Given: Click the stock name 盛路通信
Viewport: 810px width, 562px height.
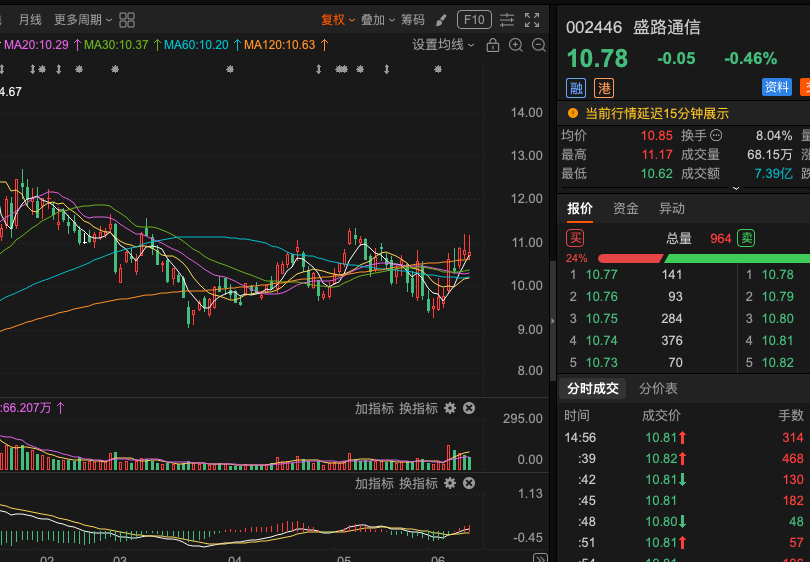Looking at the screenshot, I should (666, 27).
